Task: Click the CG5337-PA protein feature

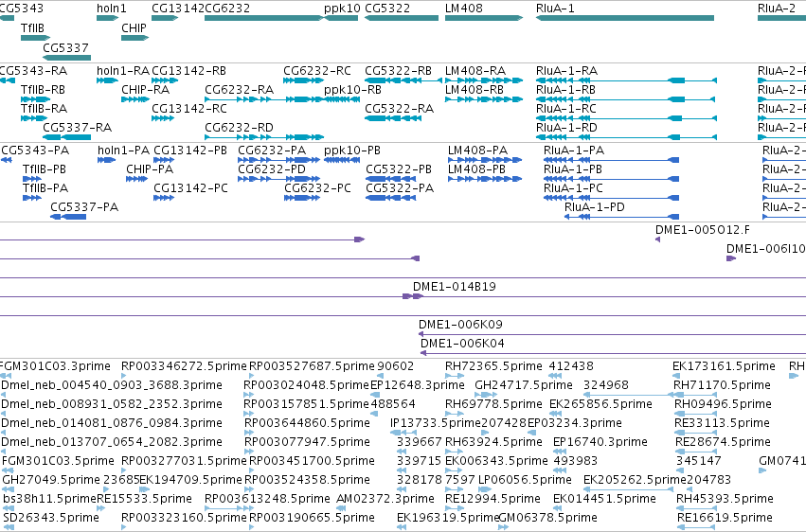Action: click(68, 217)
